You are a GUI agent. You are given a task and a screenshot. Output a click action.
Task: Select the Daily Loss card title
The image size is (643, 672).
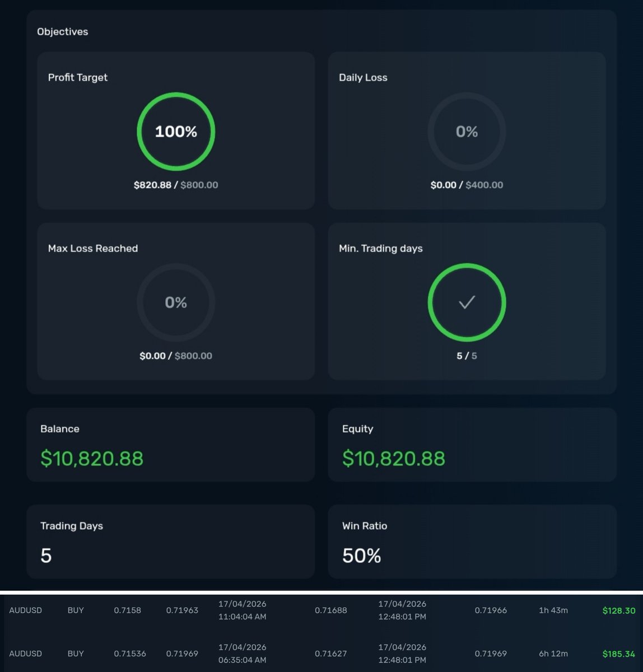click(363, 78)
